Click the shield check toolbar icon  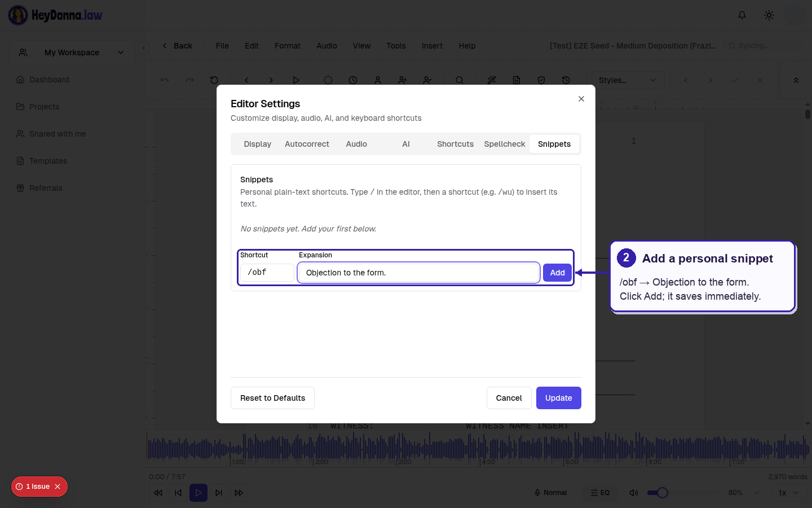541,80
